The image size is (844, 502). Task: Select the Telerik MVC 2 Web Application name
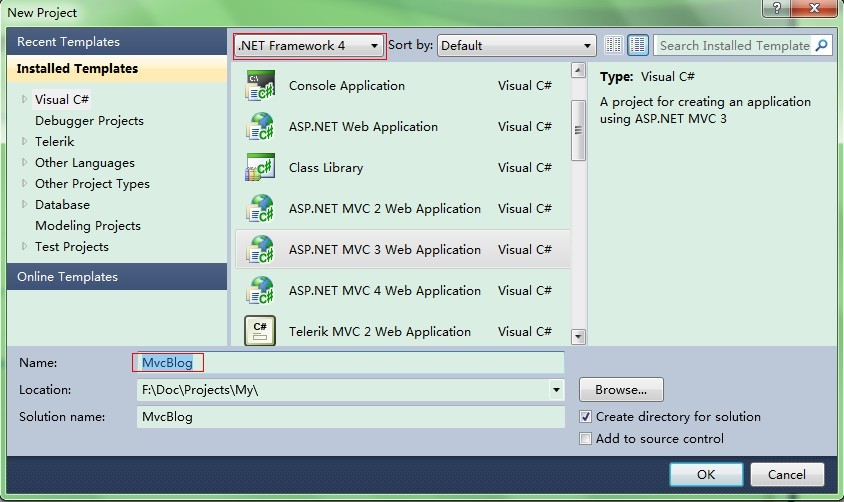(x=379, y=331)
